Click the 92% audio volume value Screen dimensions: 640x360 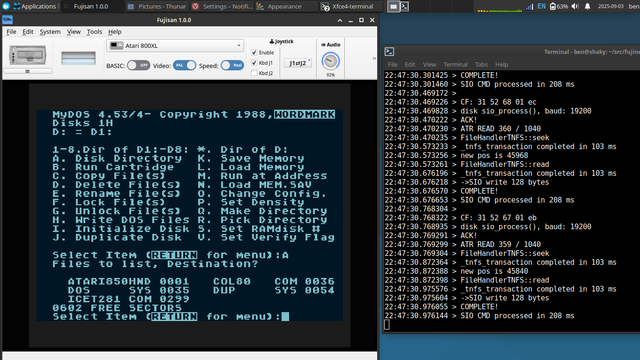coord(330,75)
